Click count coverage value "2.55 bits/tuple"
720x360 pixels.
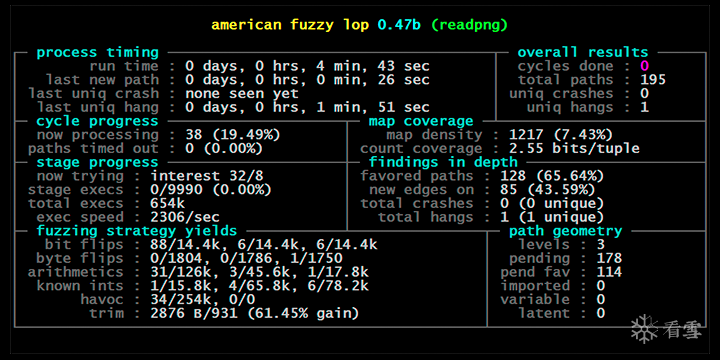point(574,149)
